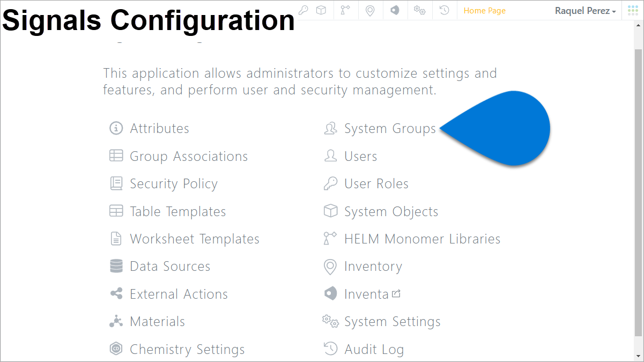Viewport: 644px width, 362px height.
Task: Click the Chemistry Settings hexagon icon
Action: [116, 349]
